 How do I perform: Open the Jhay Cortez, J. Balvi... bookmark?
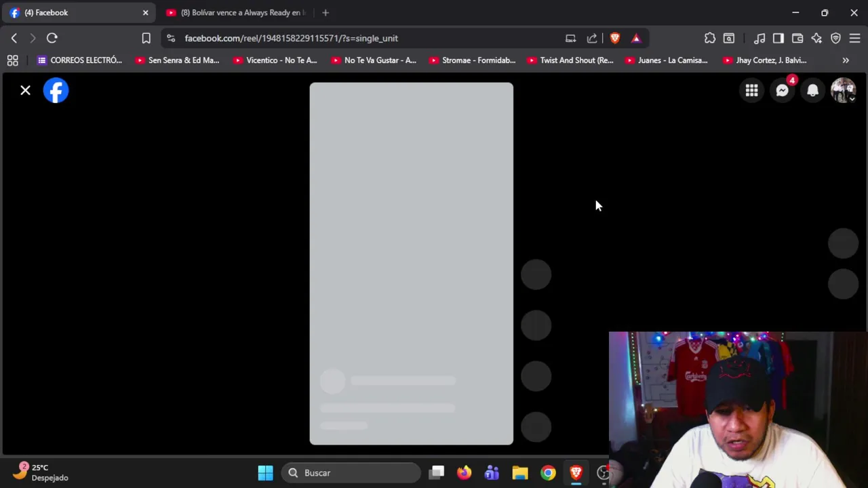click(x=764, y=60)
